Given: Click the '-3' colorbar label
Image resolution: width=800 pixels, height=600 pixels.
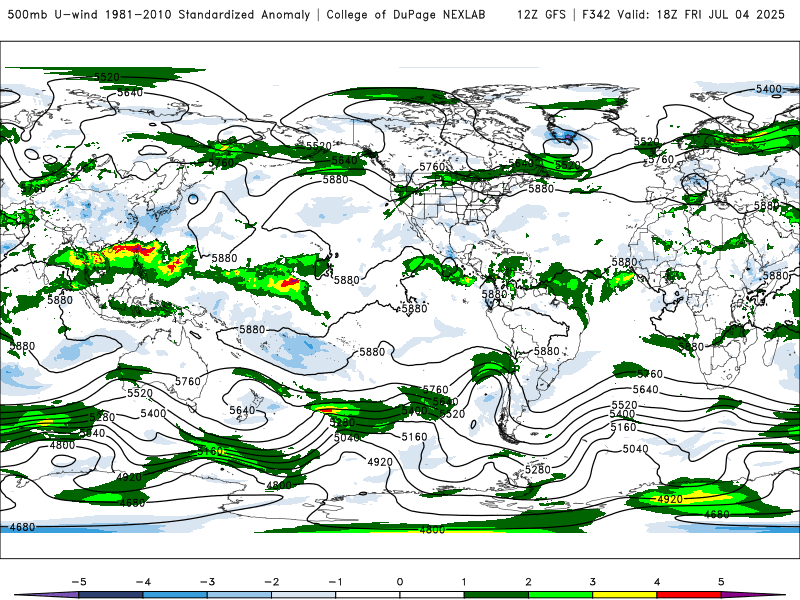Looking at the screenshot, I should (207, 582).
